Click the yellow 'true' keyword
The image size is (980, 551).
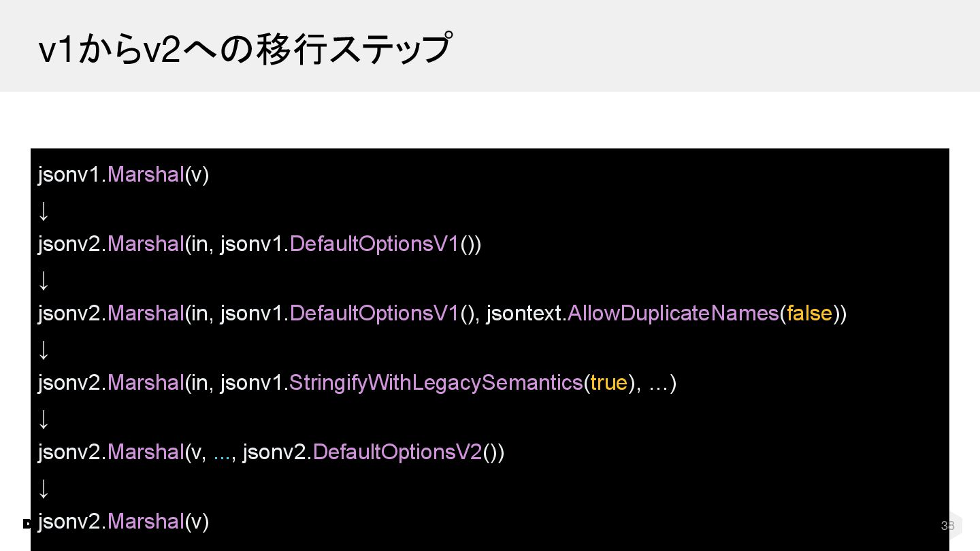click(x=608, y=382)
